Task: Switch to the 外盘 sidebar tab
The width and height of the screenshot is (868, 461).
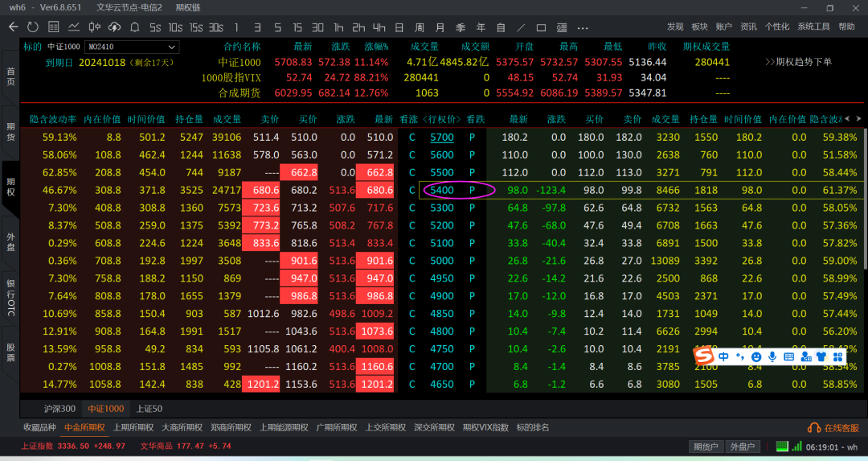Action: [x=10, y=242]
